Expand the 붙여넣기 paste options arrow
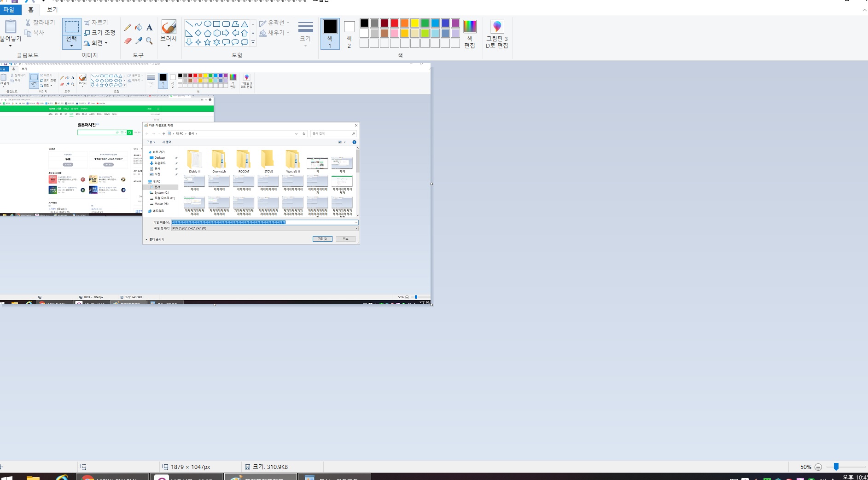Viewport: 868px width, 480px height. [x=10, y=46]
